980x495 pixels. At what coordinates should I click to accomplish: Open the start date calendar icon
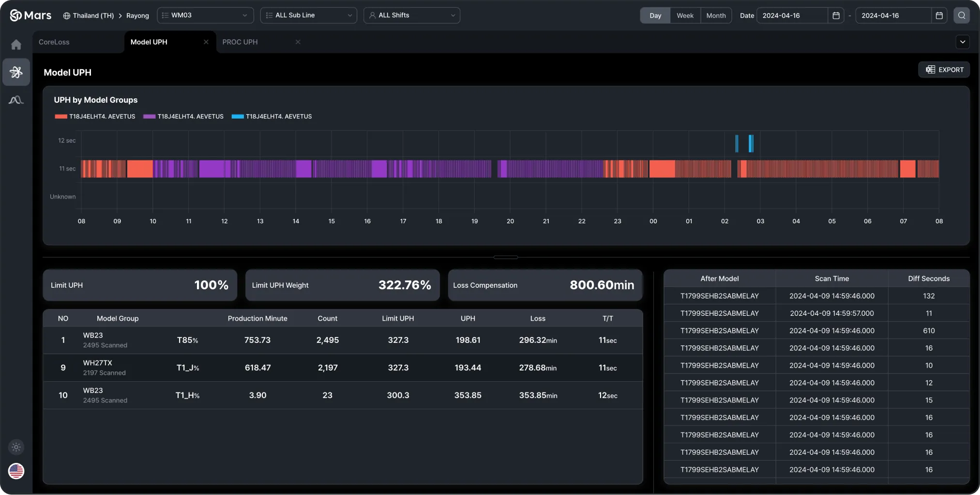(x=836, y=15)
